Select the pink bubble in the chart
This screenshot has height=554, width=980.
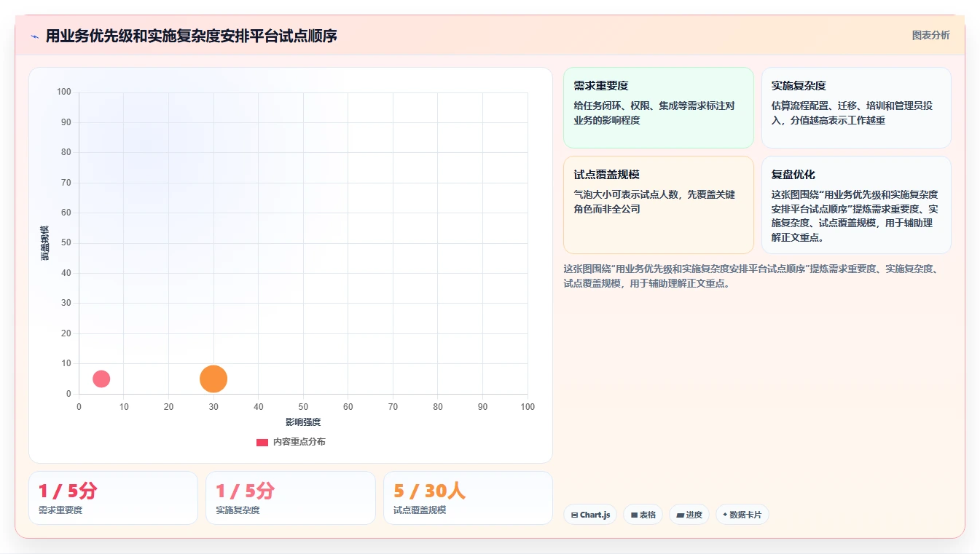coord(101,379)
